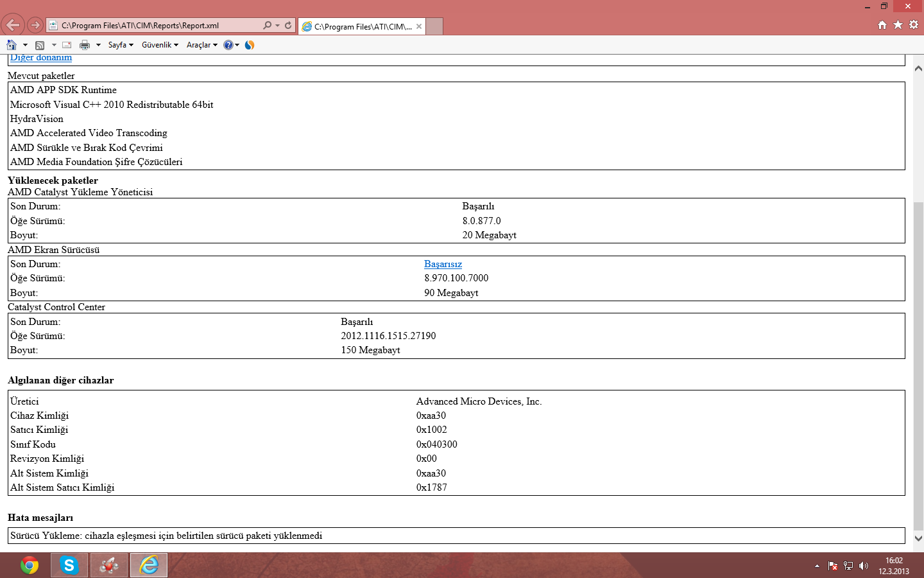Click the 0x1787 subsystem vendor ID
The height and width of the screenshot is (578, 924).
[x=432, y=487]
